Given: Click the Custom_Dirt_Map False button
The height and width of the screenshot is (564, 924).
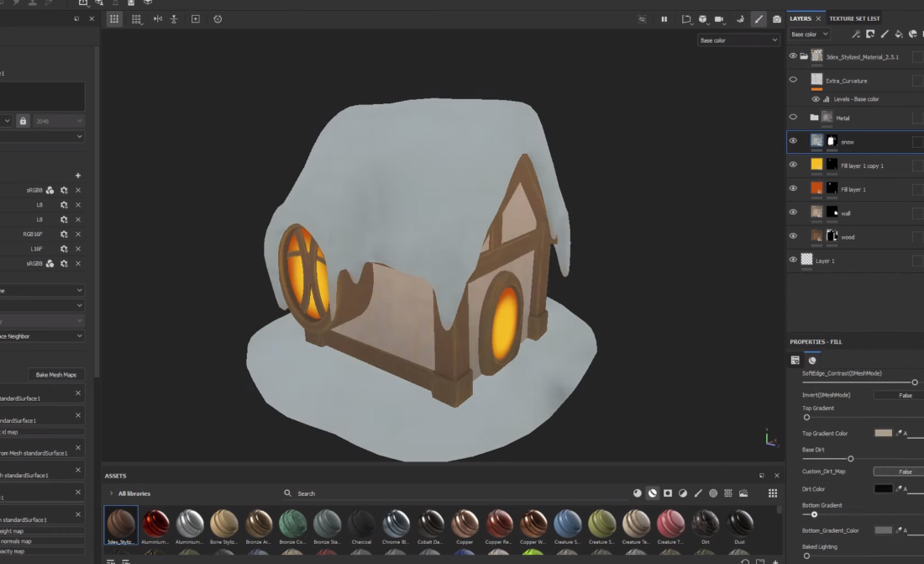Looking at the screenshot, I should coord(899,472).
